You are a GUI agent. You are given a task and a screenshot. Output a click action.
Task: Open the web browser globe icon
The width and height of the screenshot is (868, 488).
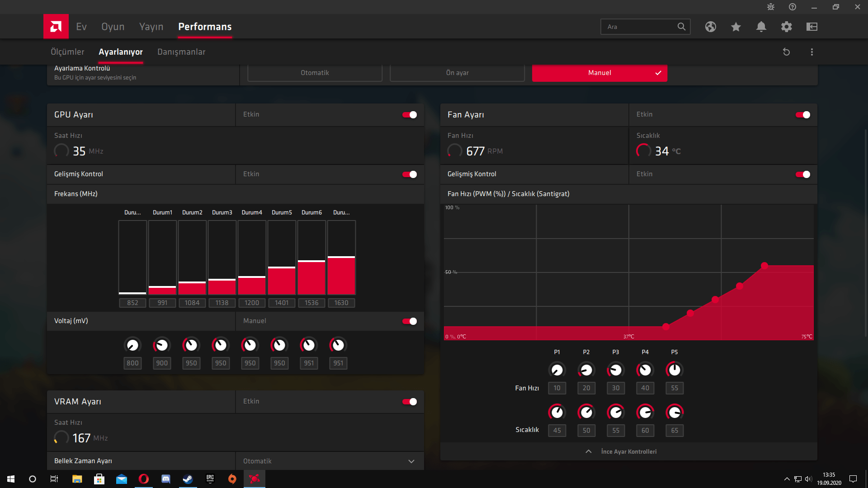pos(711,27)
